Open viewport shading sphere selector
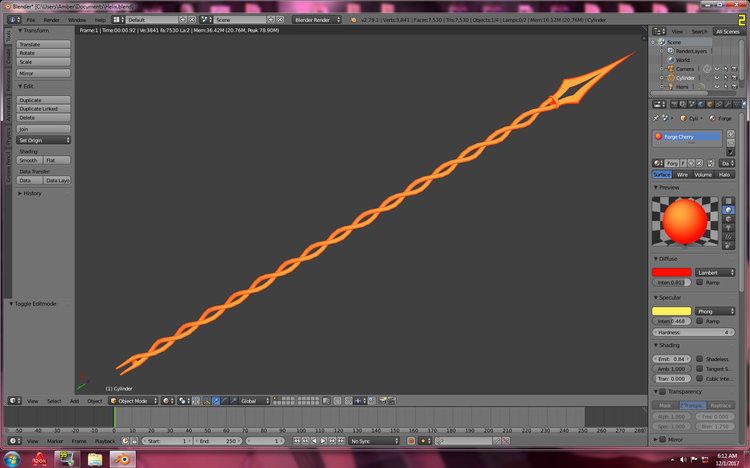 click(167, 401)
